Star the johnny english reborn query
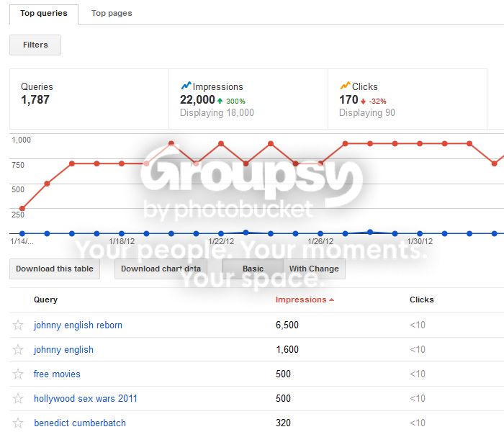The height and width of the screenshot is (432, 504). [18, 325]
